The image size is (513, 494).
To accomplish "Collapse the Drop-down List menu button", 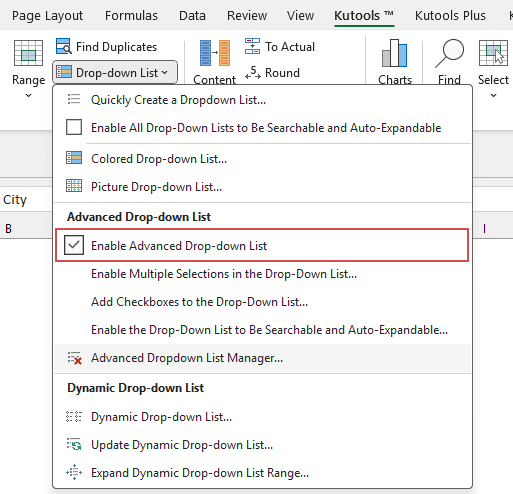I will 115,72.
